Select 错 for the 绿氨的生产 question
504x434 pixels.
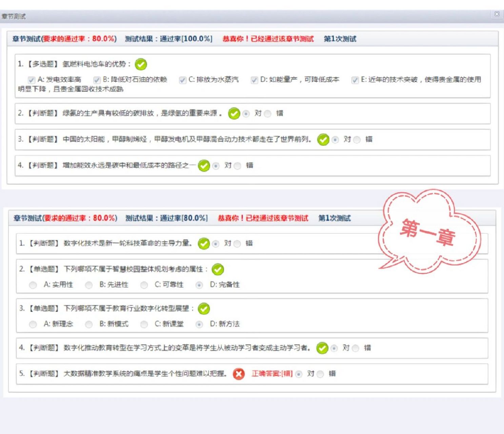pyautogui.click(x=268, y=114)
